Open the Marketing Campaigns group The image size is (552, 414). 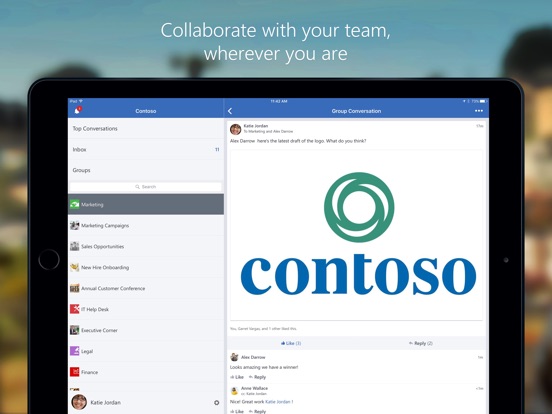[146, 225]
